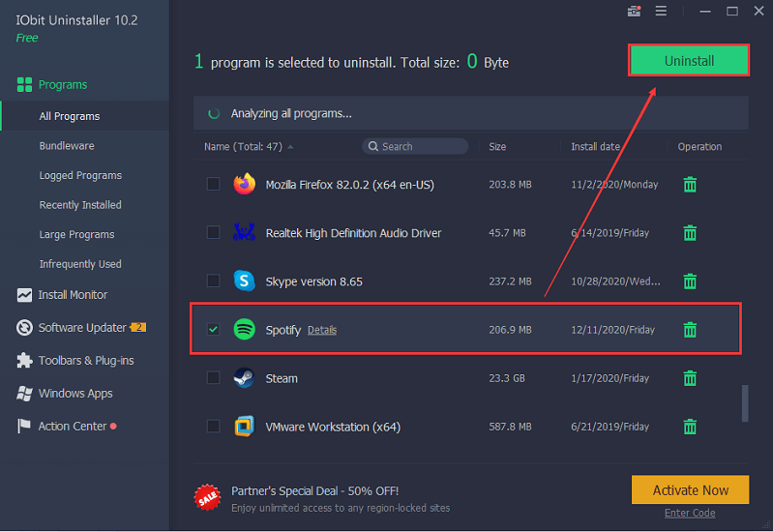The width and height of the screenshot is (773, 532).
Task: Click the Steam program icon
Action: (x=244, y=378)
